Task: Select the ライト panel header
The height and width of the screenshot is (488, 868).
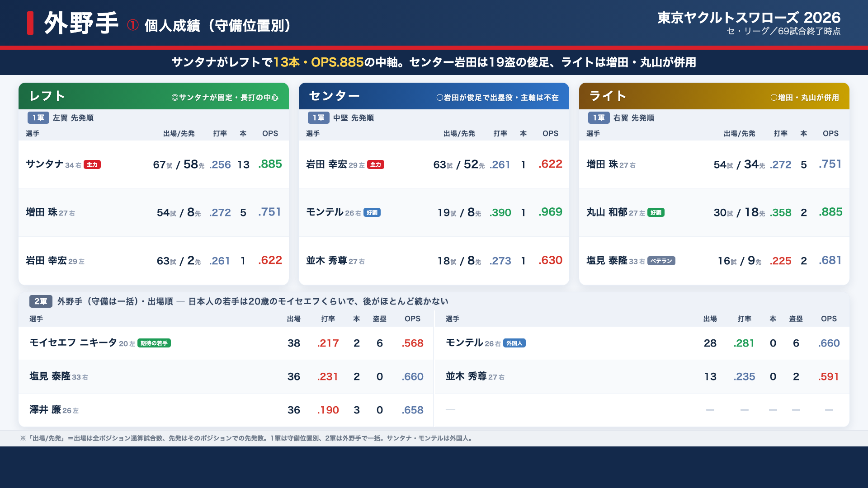Action: pyautogui.click(x=714, y=96)
